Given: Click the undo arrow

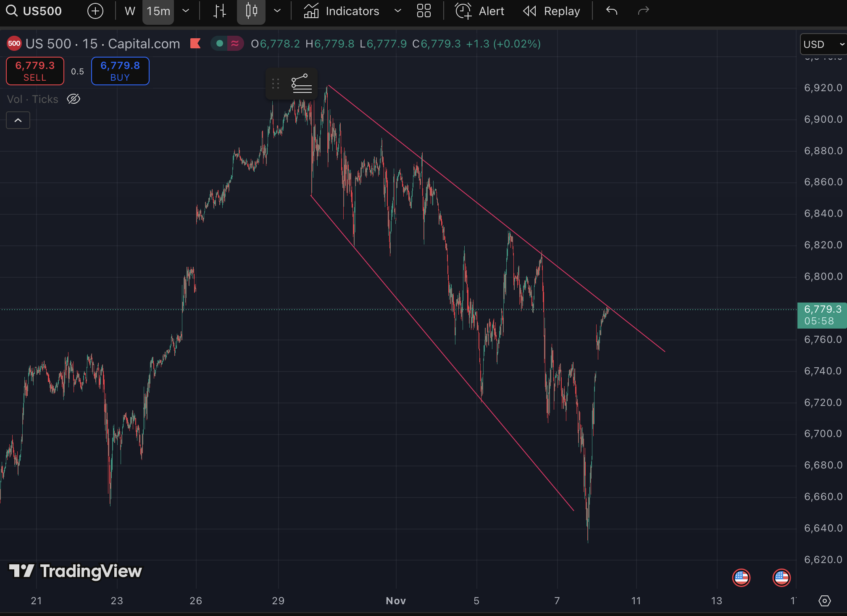Looking at the screenshot, I should coord(612,11).
